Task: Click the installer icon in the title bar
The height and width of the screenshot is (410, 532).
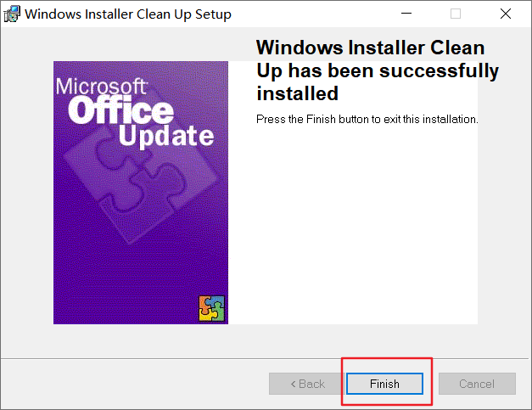Action: (x=12, y=14)
